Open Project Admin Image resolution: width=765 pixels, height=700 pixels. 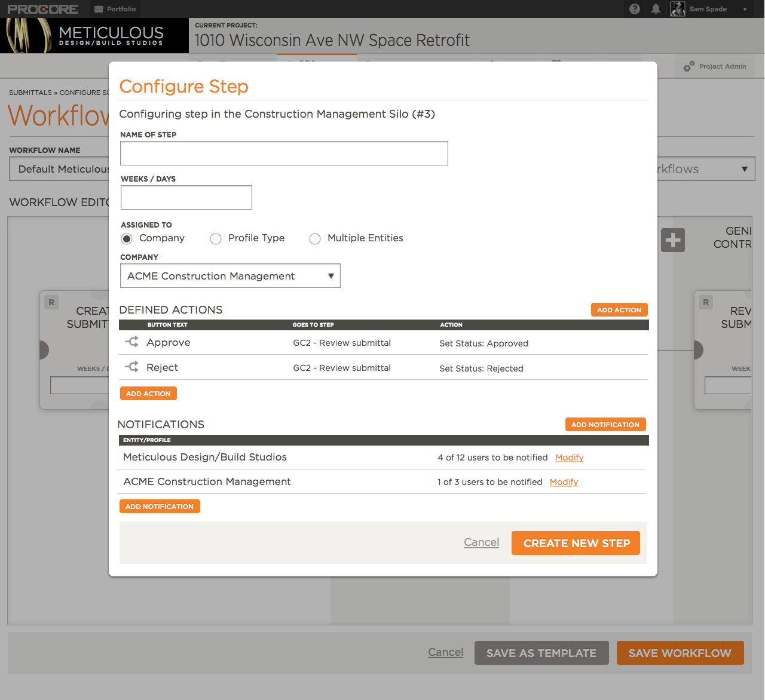point(715,66)
